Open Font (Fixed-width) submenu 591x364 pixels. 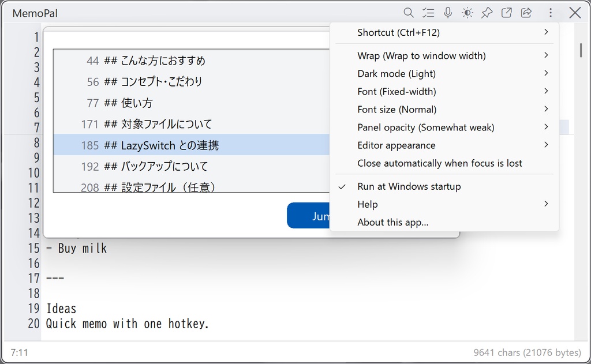pos(444,92)
